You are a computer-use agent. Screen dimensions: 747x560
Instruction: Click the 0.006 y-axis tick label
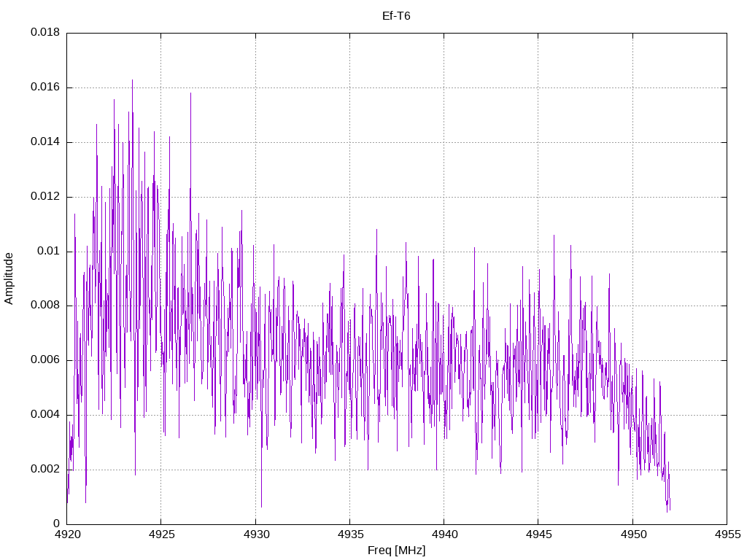coord(45,360)
